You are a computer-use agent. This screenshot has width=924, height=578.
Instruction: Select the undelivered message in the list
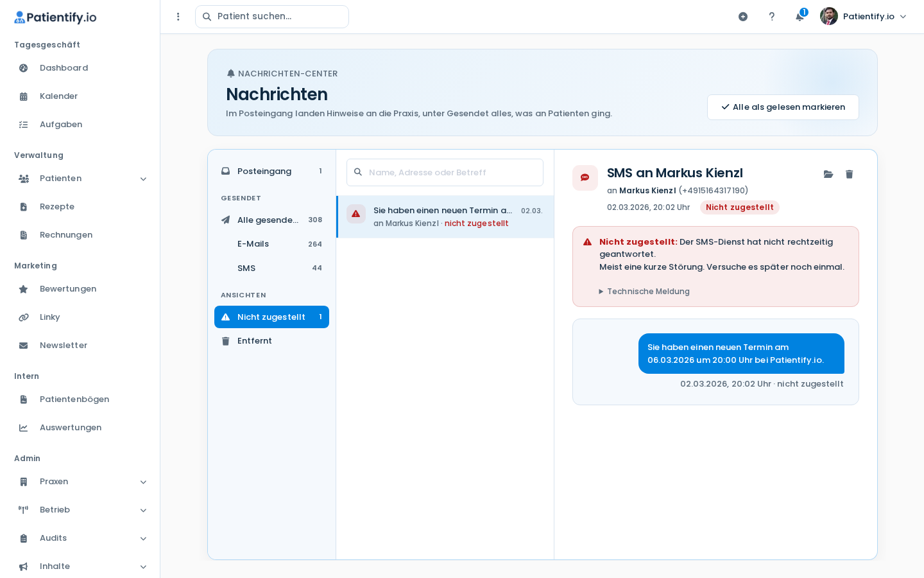(x=445, y=217)
